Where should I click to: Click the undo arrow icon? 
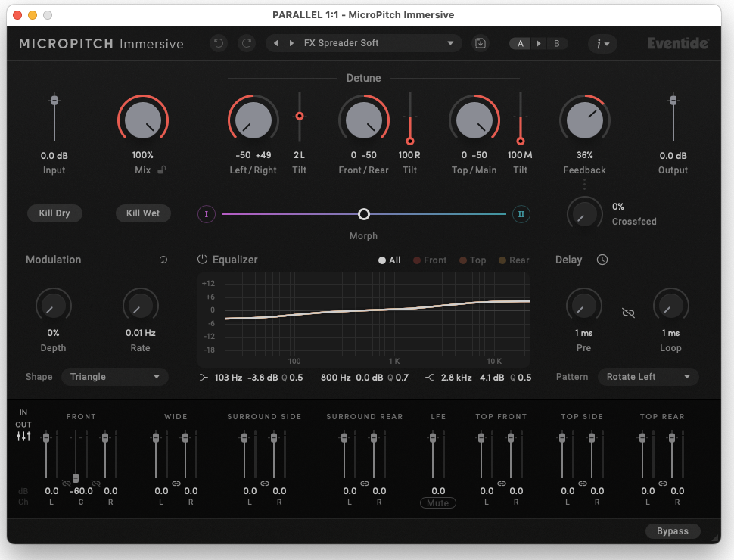click(219, 44)
